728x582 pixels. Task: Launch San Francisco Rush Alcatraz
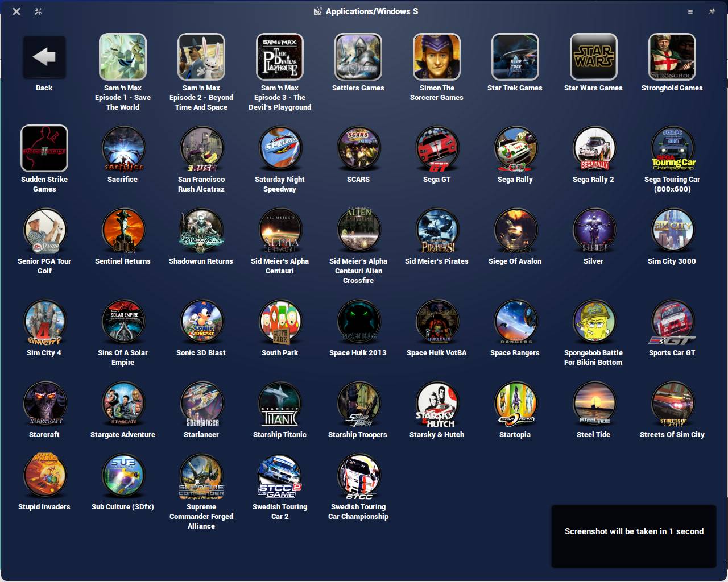pos(201,148)
